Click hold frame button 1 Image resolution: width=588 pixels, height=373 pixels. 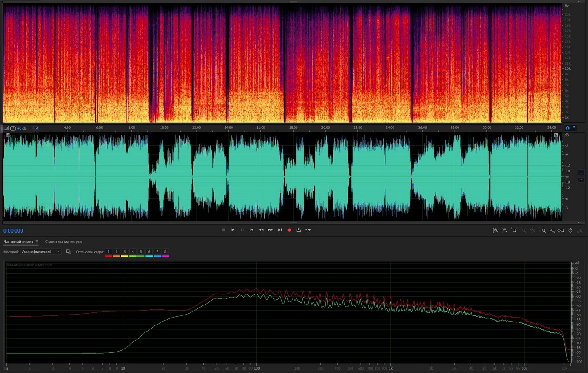[109, 252]
